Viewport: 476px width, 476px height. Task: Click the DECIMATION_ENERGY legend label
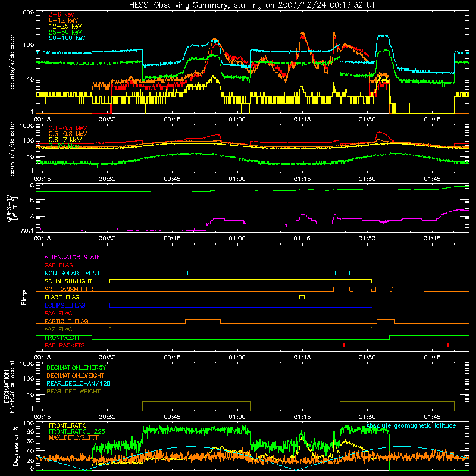click(76, 368)
